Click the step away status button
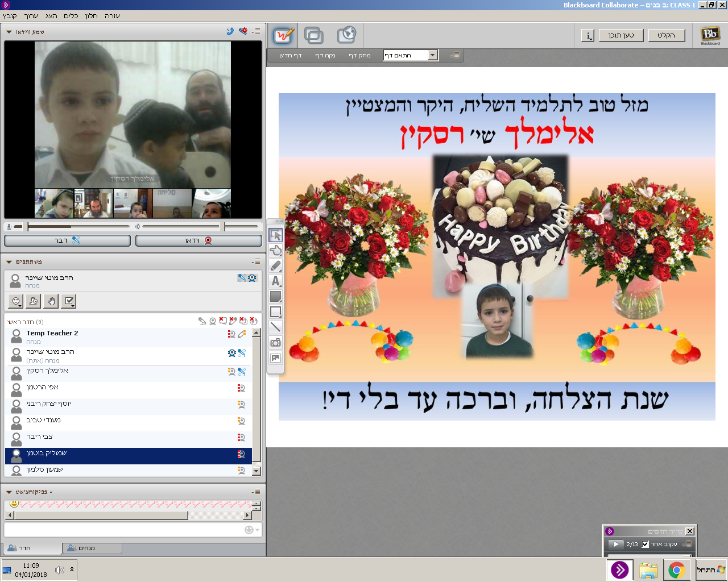The image size is (728, 582). (34, 301)
